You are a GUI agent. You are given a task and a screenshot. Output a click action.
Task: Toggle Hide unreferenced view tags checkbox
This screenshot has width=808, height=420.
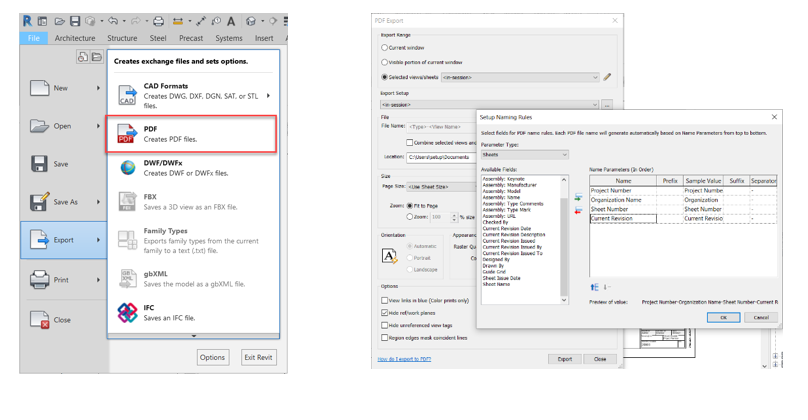pos(384,325)
